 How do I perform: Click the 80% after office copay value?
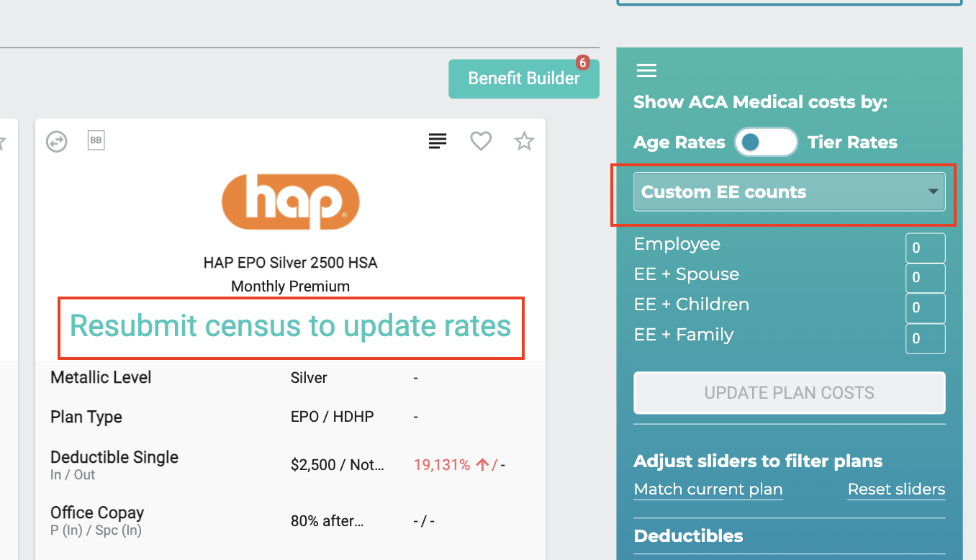tap(327, 521)
